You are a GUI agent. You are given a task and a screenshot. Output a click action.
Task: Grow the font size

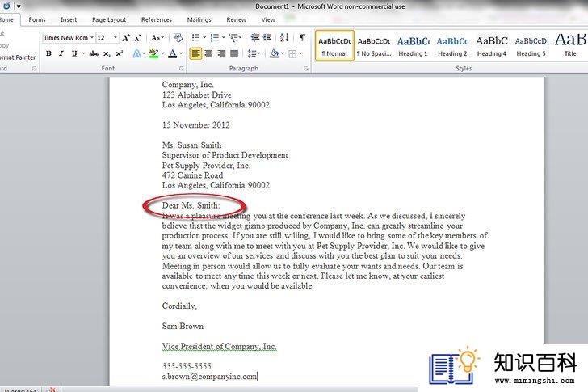tap(126, 38)
